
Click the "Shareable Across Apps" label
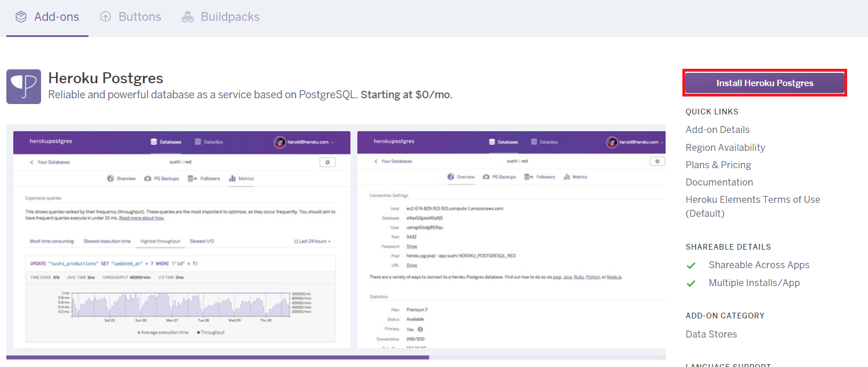(759, 265)
